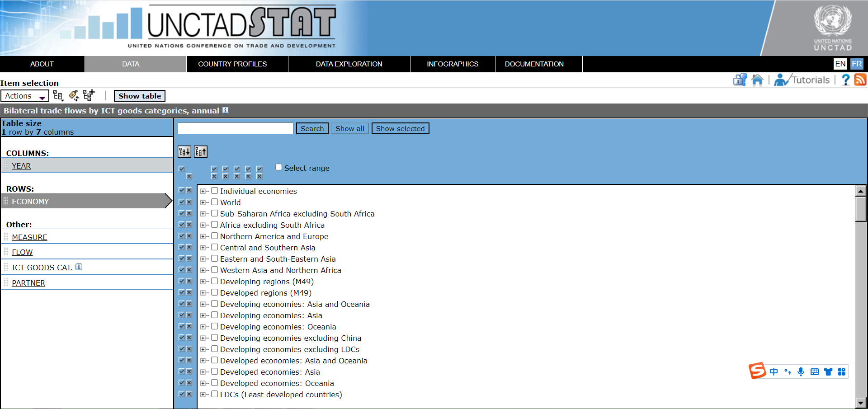Screen dimensions: 868x409
Task: Open the soft keyboard icon in input bar
Action: [815, 371]
